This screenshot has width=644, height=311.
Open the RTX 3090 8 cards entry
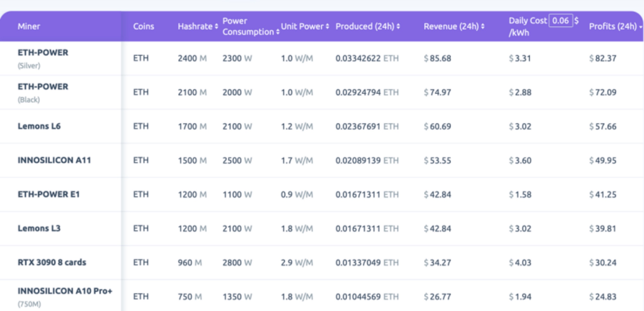point(52,262)
